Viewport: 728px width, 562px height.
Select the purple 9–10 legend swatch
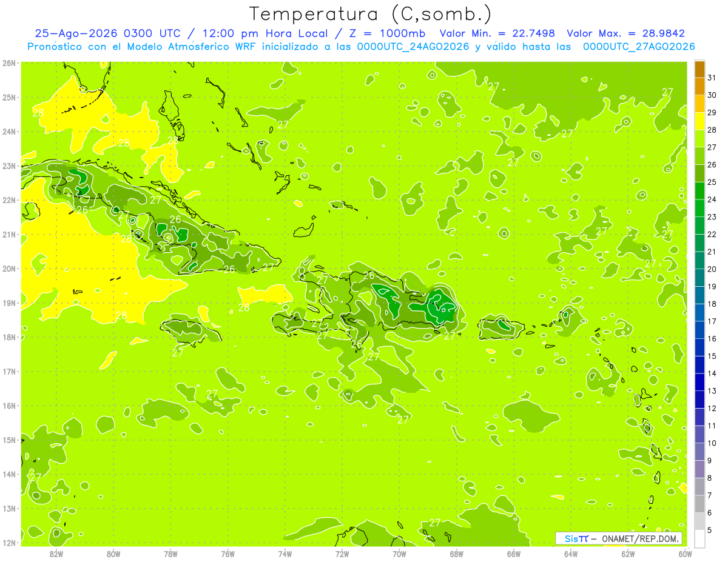tap(699, 452)
